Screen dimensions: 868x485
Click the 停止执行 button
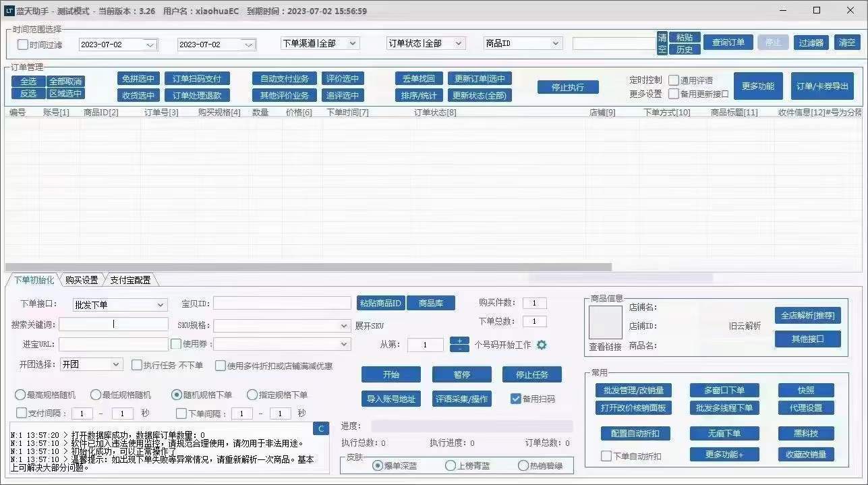(568, 87)
